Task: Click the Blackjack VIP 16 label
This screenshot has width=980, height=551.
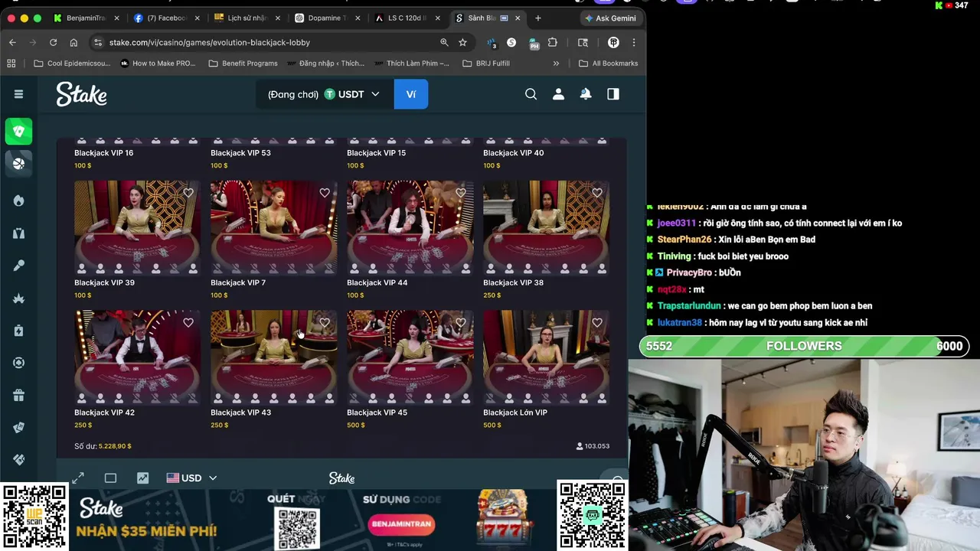Action: click(103, 153)
